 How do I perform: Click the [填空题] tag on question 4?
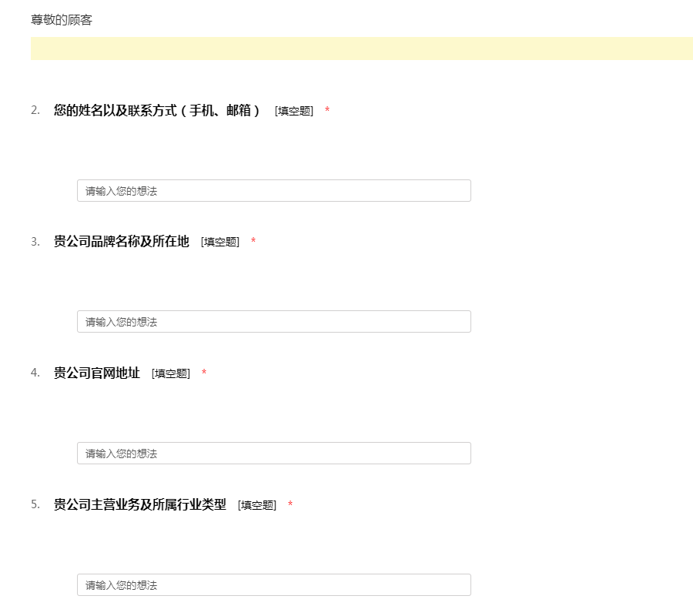click(x=170, y=374)
